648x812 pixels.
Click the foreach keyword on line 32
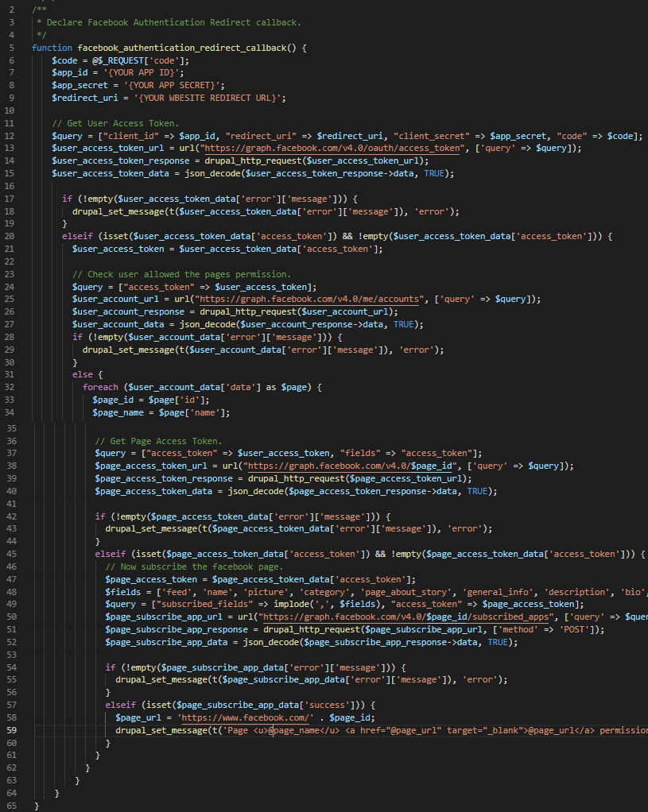point(100,387)
